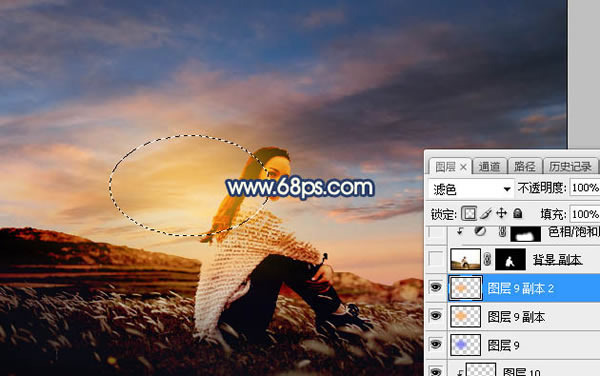Hide the 图层 9 副本 layer
The width and height of the screenshot is (600, 376).
[436, 316]
